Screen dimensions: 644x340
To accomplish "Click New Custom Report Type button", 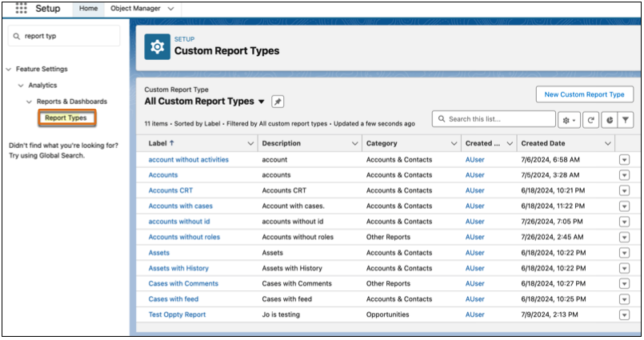I will [x=583, y=94].
